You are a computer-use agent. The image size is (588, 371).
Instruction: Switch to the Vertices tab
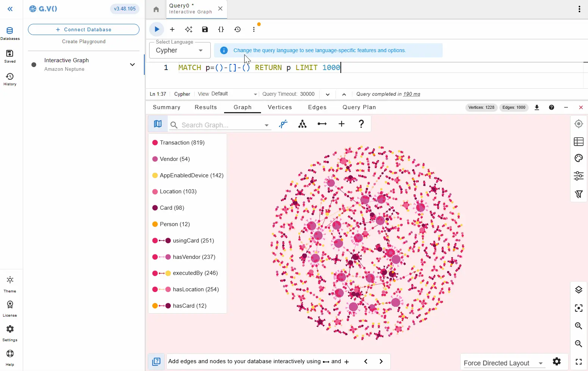point(280,107)
